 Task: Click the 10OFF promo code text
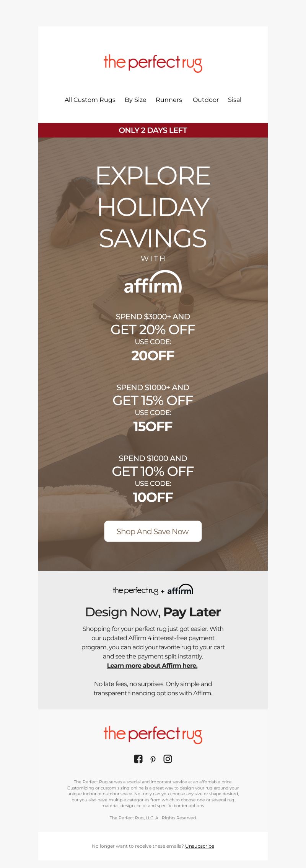point(153,497)
